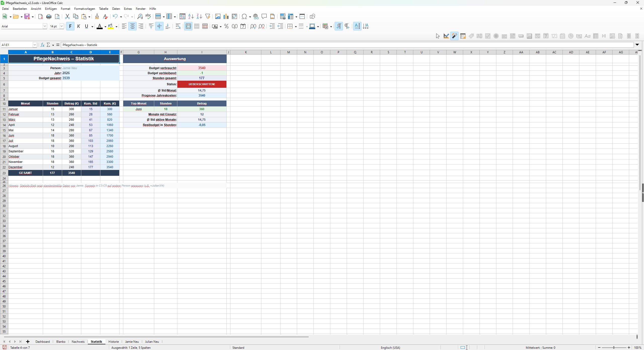644x350 pixels.
Task: Click Sort Descending icon
Action: [x=199, y=17]
